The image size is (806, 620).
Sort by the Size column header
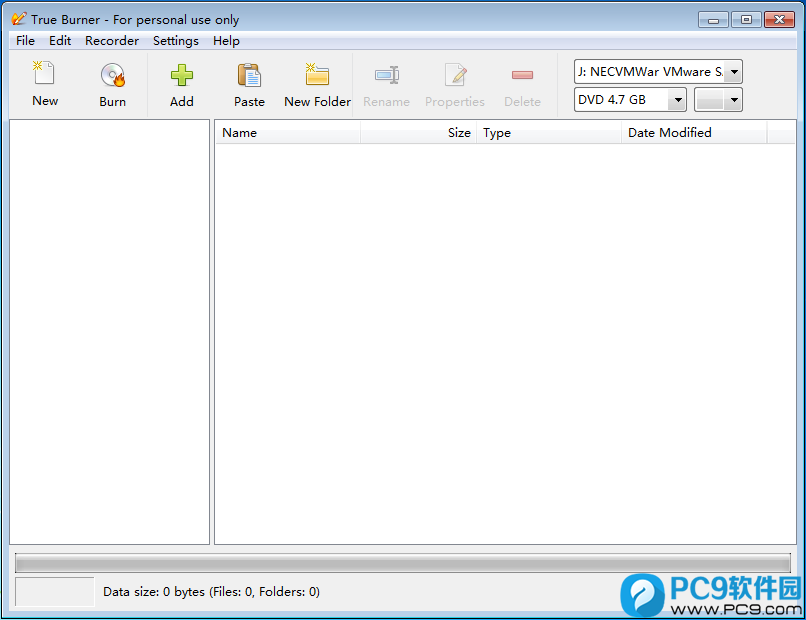click(418, 133)
